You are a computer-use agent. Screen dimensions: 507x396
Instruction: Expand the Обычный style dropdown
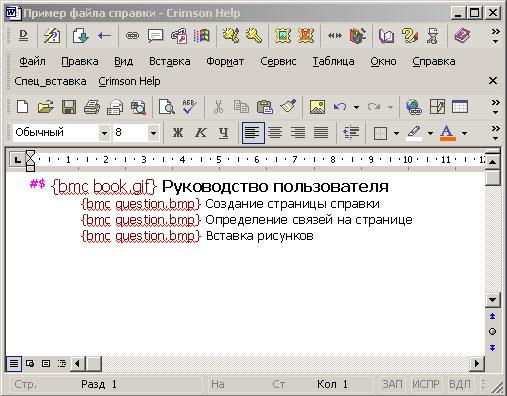[x=104, y=133]
